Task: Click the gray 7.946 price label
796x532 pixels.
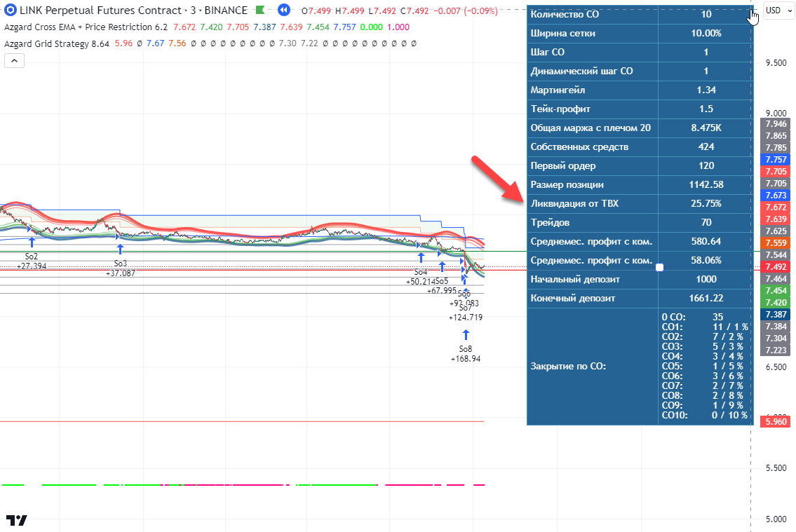Action: coord(775,124)
